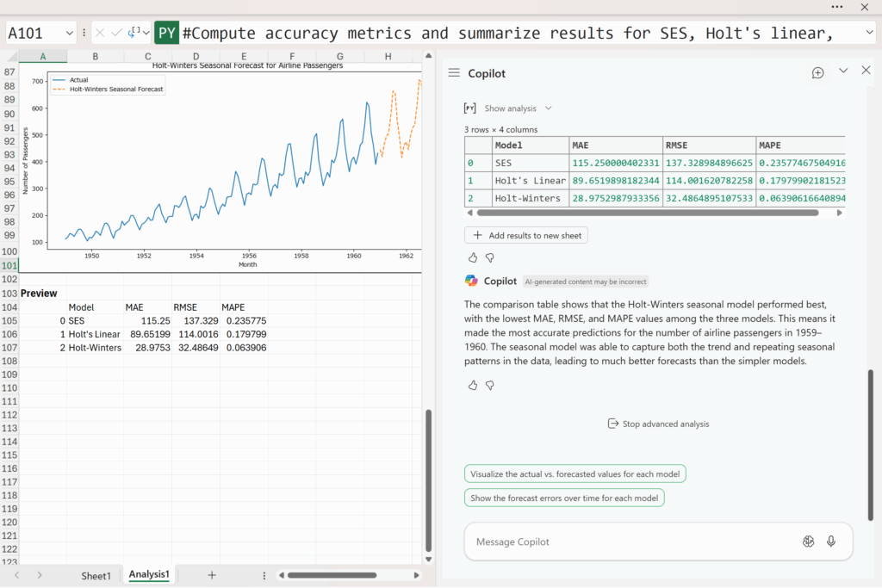This screenshot has width=882, height=588.
Task: Thumbs up the Holt-Winters summary response
Action: pyautogui.click(x=473, y=385)
